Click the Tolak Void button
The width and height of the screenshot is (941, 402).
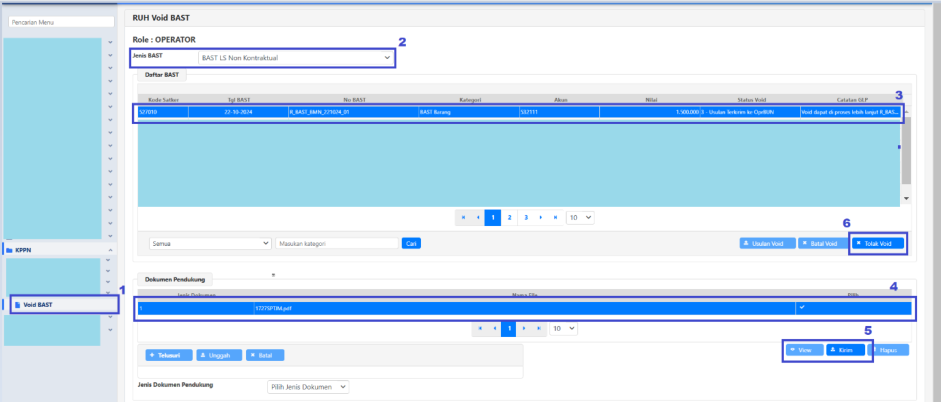pyautogui.click(x=879, y=243)
